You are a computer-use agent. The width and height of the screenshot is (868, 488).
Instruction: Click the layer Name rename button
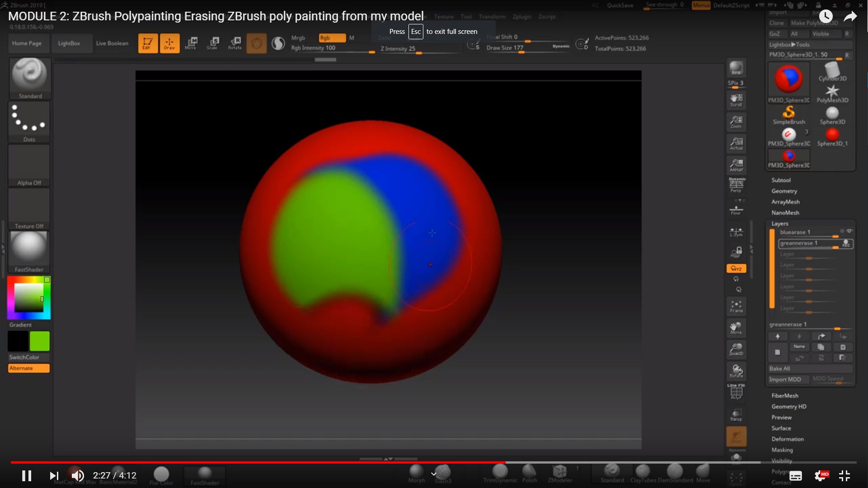pos(799,347)
